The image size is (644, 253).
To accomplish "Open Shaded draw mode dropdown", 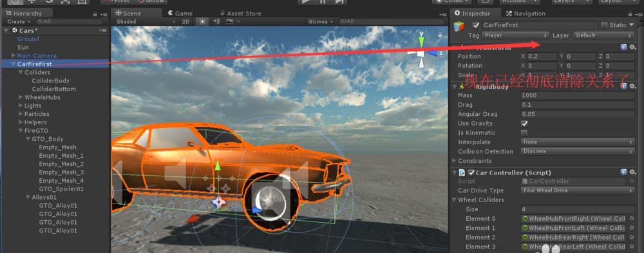I will tap(145, 22).
